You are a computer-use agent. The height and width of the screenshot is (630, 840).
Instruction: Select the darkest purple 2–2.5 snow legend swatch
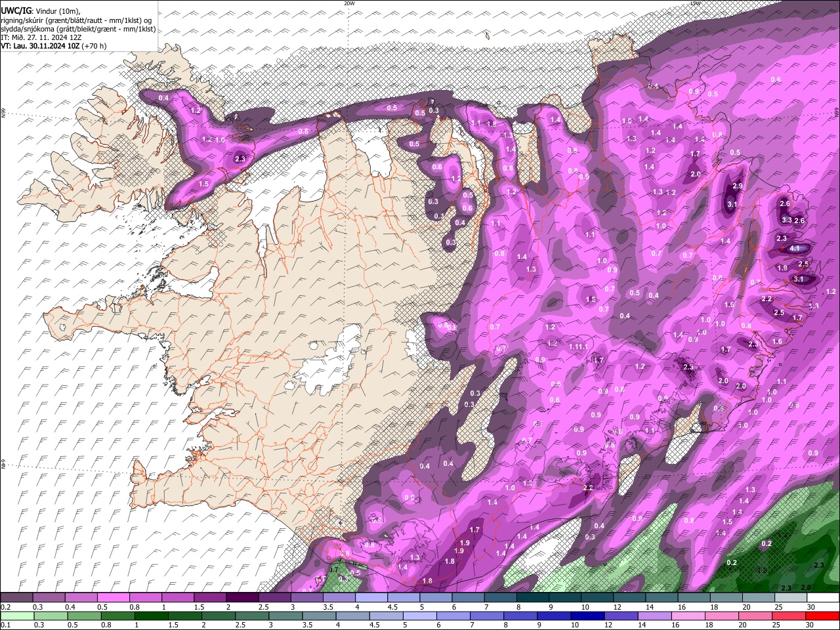point(242,598)
